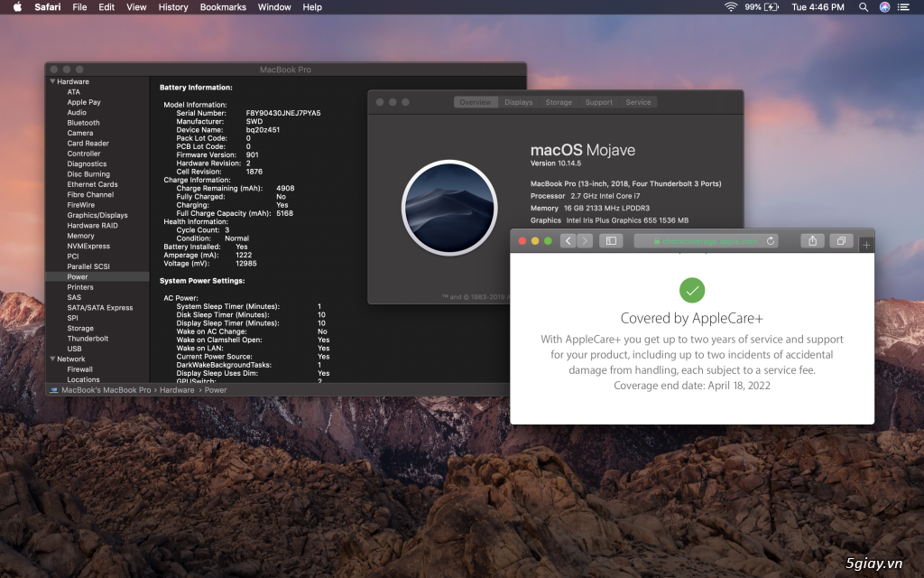
Task: Select Disc Burning in the sidebar
Action: point(88,174)
